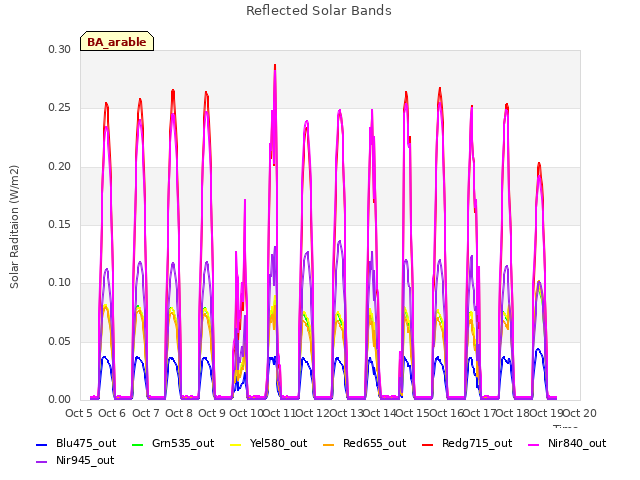Click the BA_arable annotation label
The image size is (640, 480).
[117, 42]
